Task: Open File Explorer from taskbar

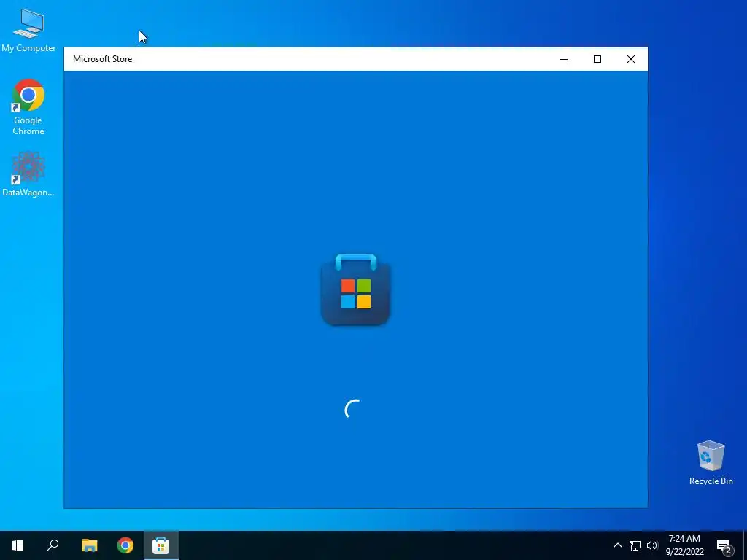Action: (89, 545)
